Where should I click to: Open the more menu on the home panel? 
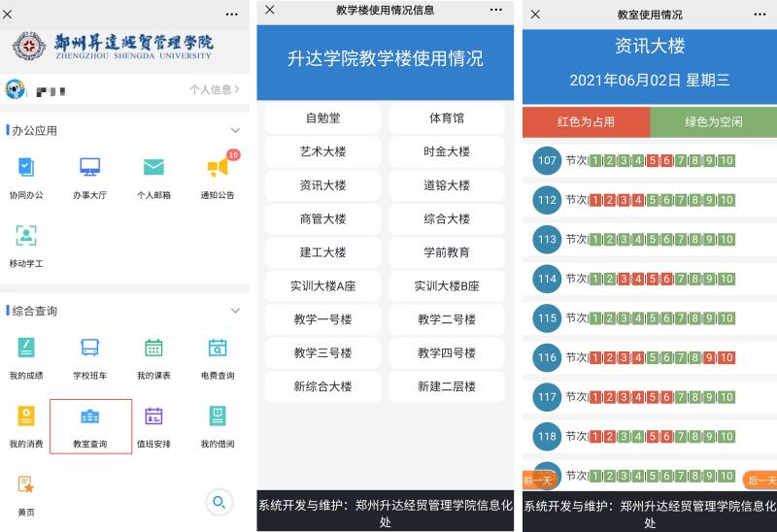click(x=231, y=15)
